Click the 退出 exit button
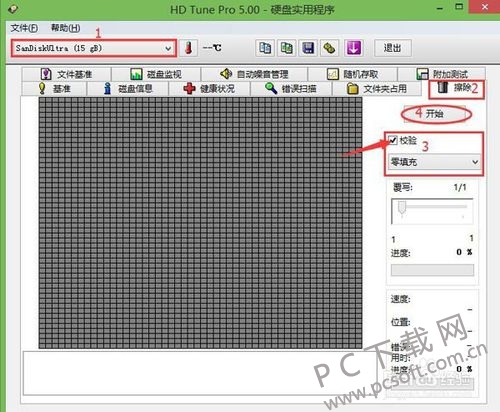Image resolution: width=500 pixels, height=412 pixels. (x=393, y=48)
